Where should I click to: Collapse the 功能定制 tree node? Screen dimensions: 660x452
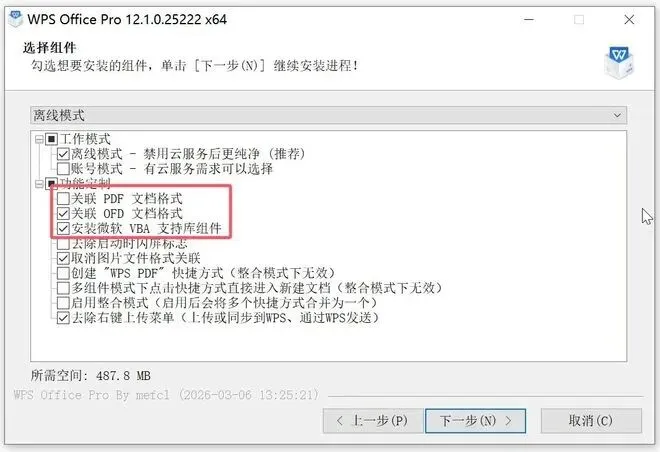point(39,184)
